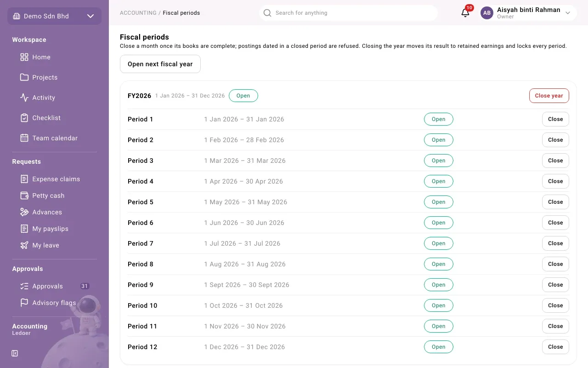Open the Home sidebar icon

point(24,57)
